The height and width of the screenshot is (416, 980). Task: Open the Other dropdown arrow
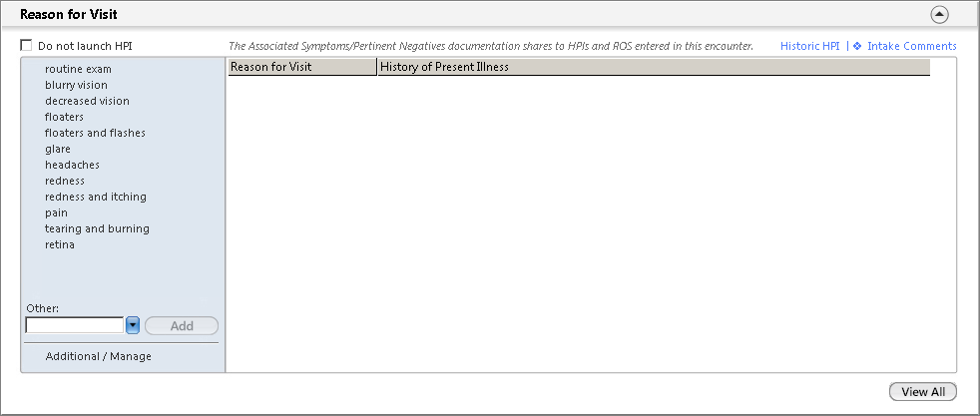133,325
